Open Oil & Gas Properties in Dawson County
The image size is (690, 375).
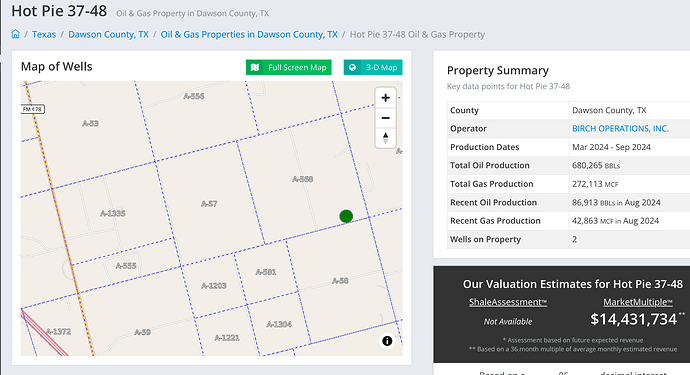(249, 34)
